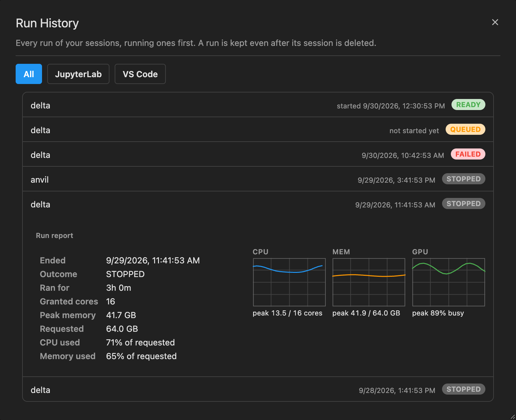
Task: Open the QUEUED delta run row
Action: [x=258, y=130]
